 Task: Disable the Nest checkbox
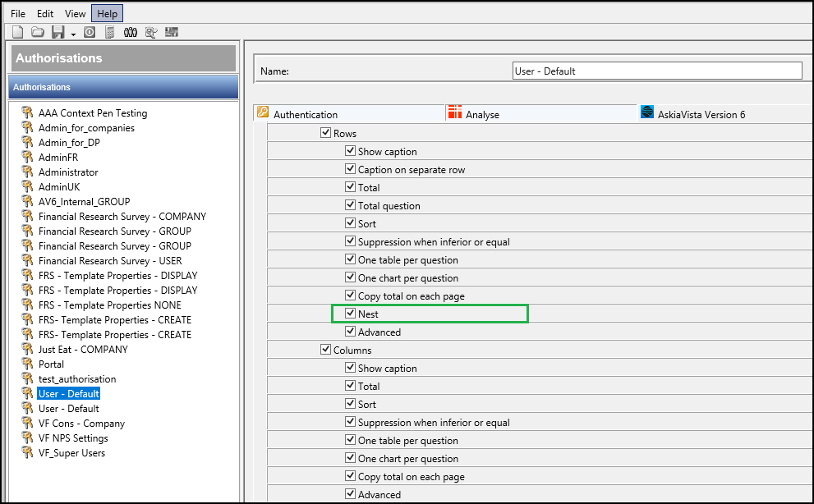[351, 314]
